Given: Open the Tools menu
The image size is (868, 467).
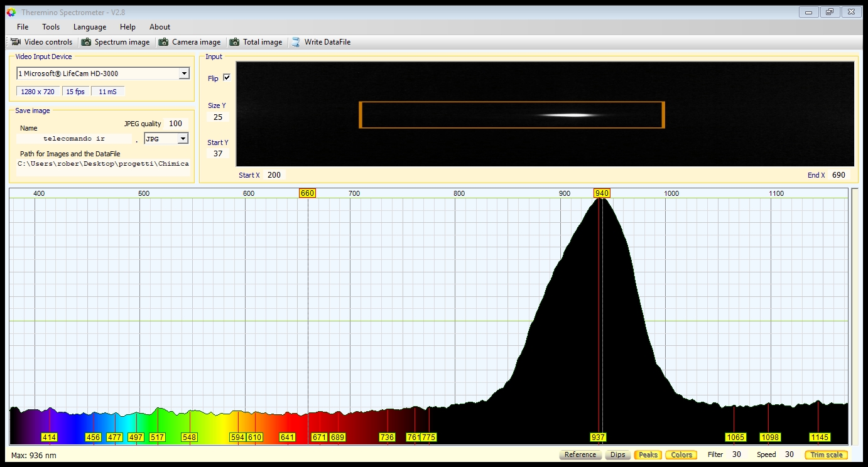Looking at the screenshot, I should pyautogui.click(x=51, y=27).
